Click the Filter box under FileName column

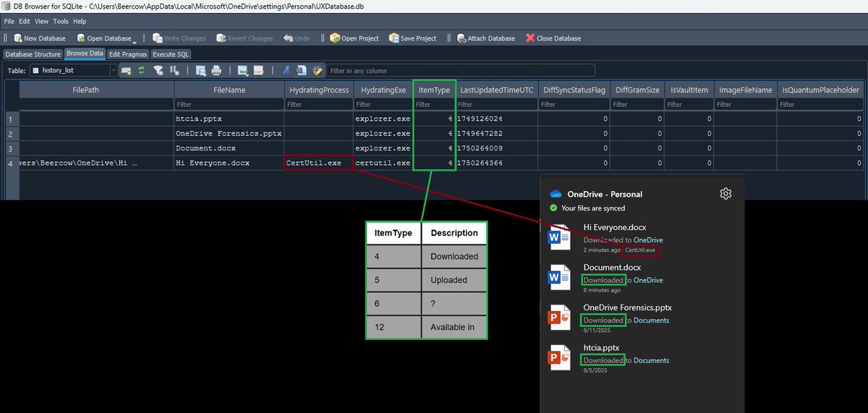pos(229,104)
